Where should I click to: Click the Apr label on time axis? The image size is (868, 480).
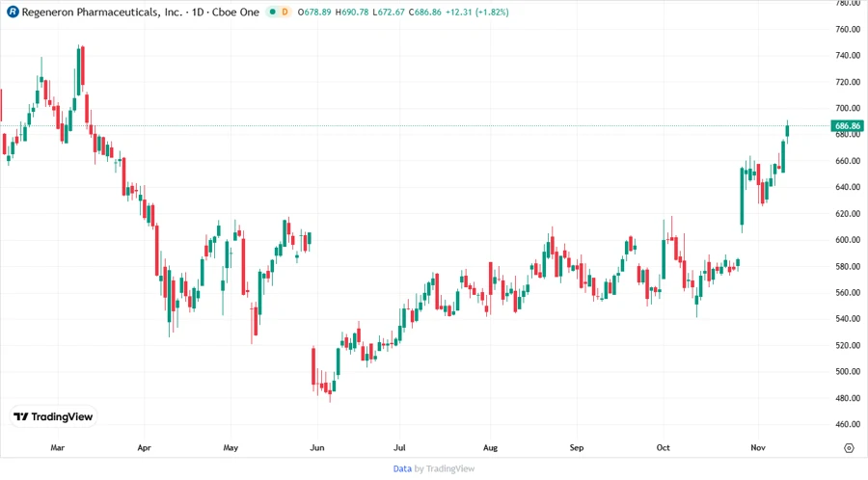click(144, 447)
